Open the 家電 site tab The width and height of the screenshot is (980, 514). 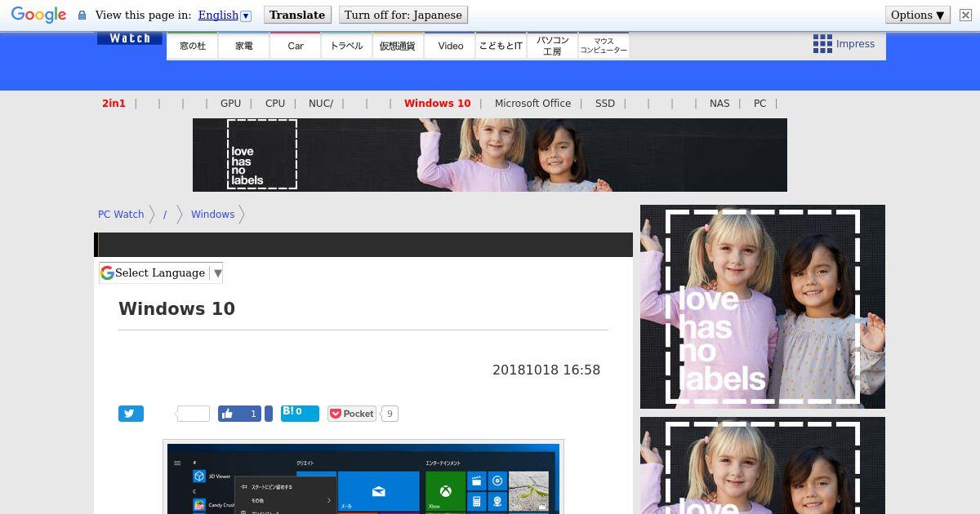click(244, 46)
